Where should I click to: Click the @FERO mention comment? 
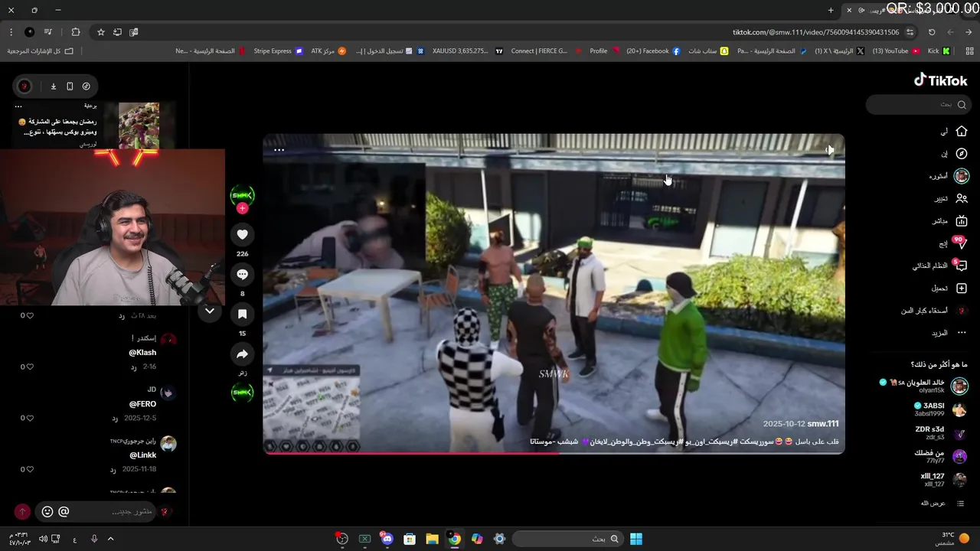coord(142,404)
